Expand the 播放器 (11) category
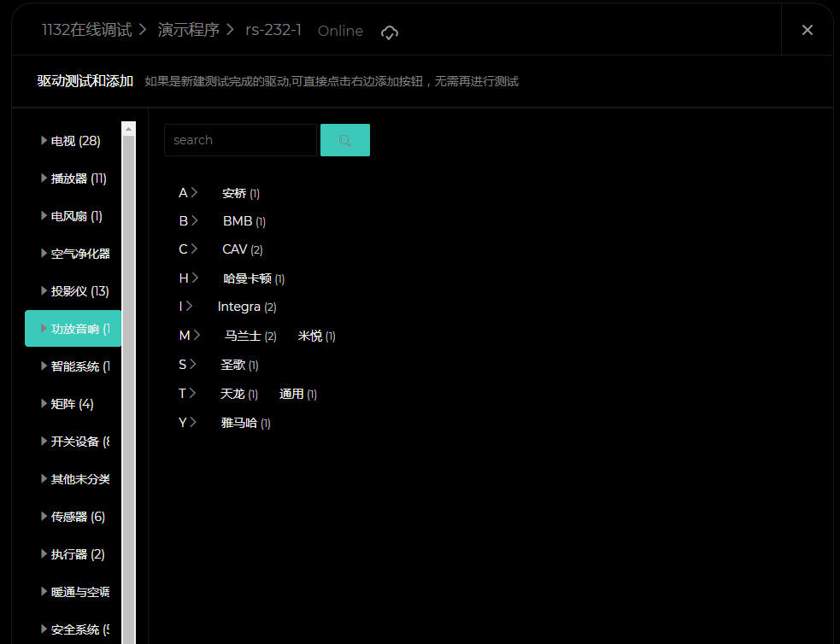 click(73, 179)
